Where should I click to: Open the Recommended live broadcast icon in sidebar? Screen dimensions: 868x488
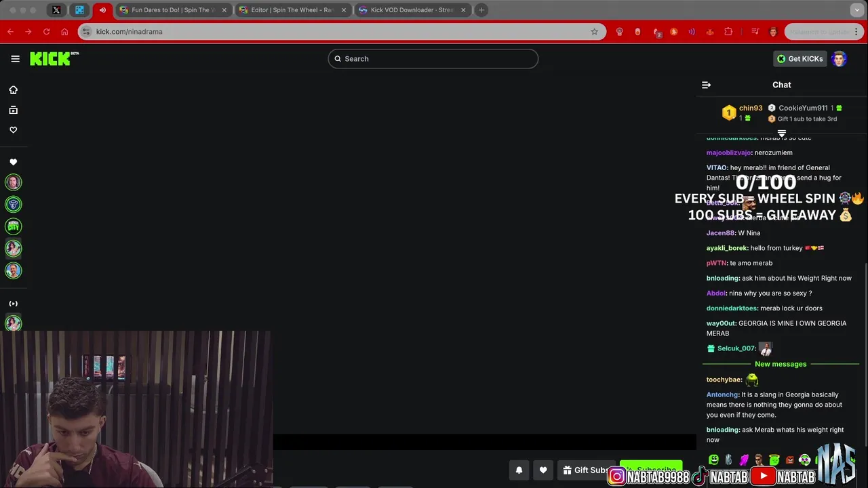coord(13,304)
